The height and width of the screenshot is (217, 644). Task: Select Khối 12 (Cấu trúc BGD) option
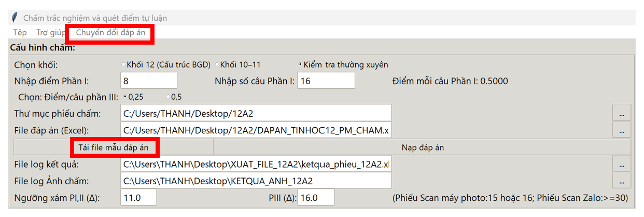(123, 65)
